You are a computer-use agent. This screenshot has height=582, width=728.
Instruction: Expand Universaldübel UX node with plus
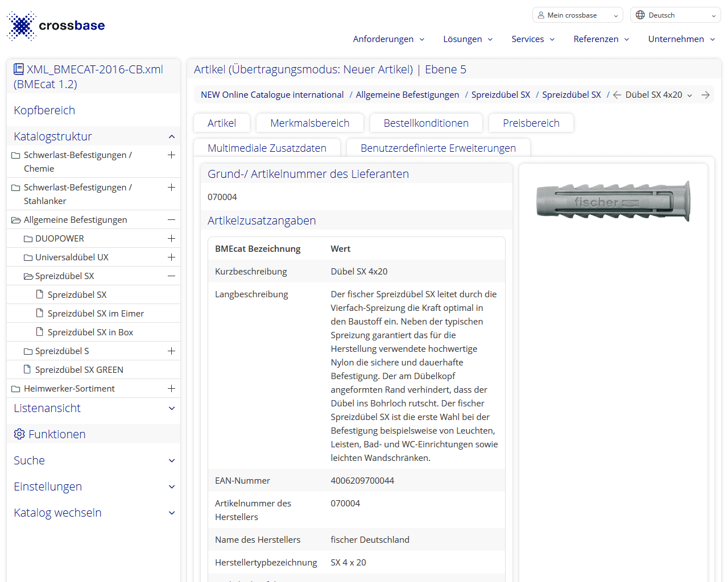[171, 257]
